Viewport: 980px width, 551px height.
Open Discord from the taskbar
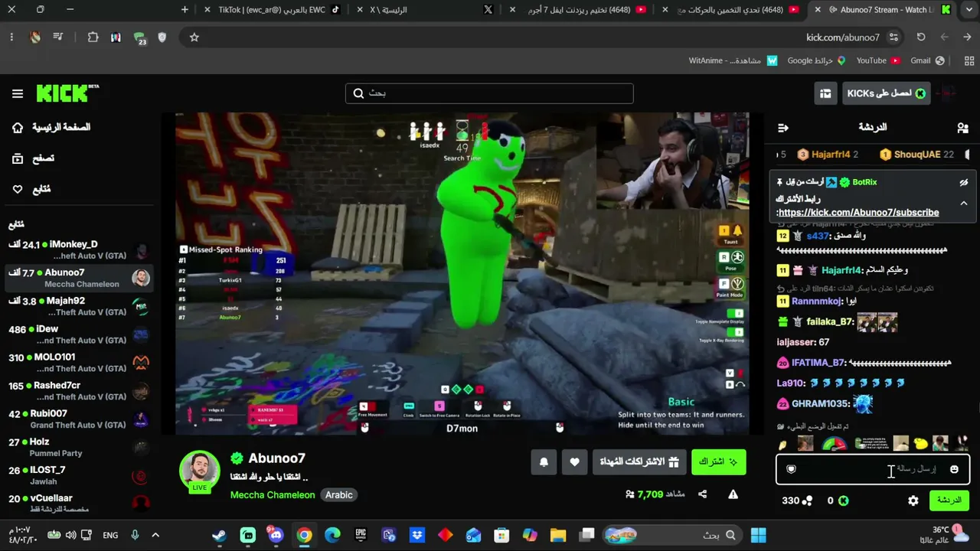pos(276,535)
